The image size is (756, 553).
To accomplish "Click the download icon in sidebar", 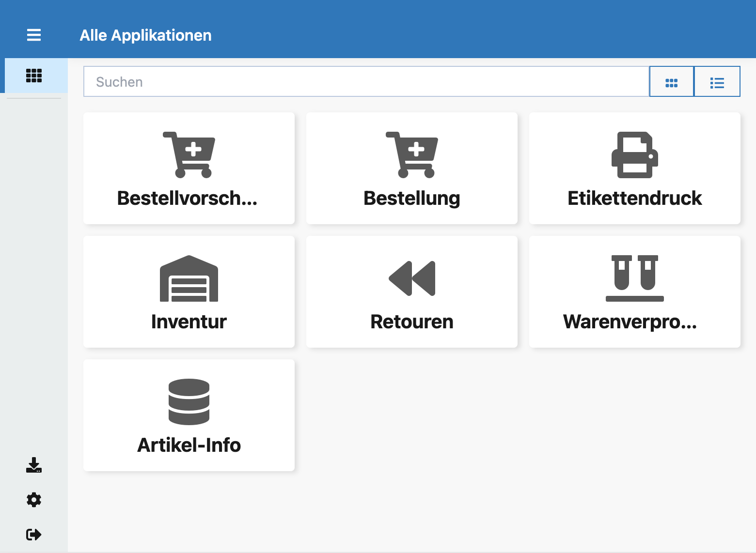I will click(34, 465).
